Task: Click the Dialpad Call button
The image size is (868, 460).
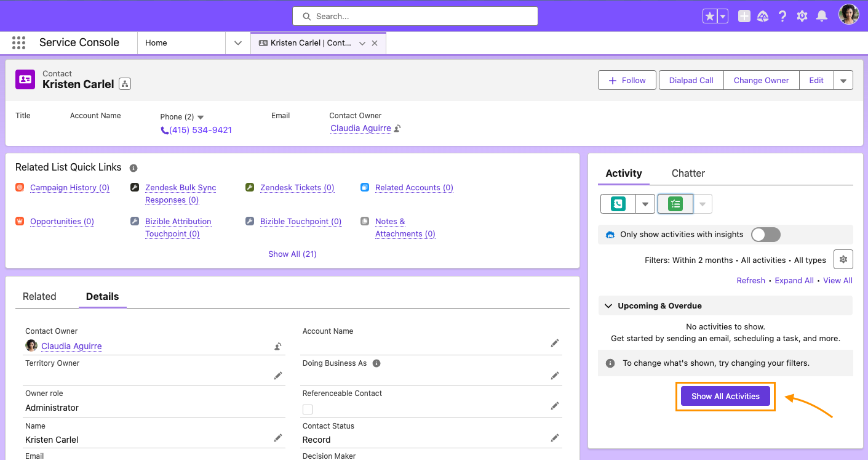Action: pos(691,80)
